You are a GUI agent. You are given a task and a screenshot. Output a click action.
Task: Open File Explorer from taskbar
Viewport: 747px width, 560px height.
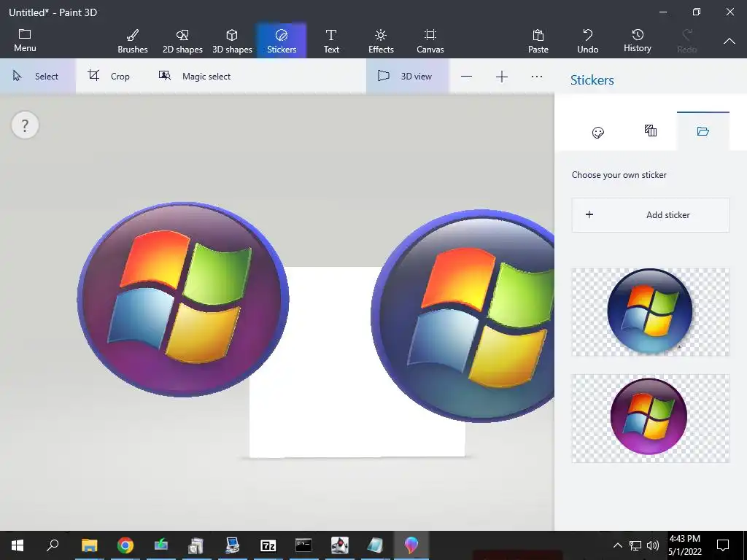(89, 545)
